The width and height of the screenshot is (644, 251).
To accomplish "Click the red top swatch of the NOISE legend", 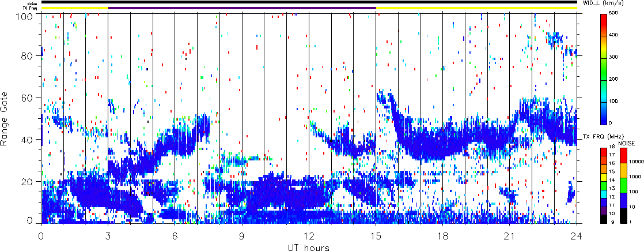I will (x=623, y=156).
